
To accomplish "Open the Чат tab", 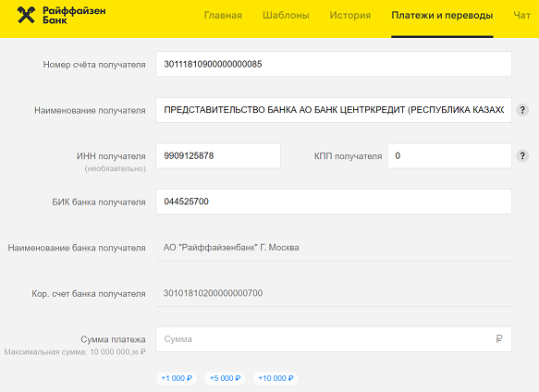I will (521, 15).
